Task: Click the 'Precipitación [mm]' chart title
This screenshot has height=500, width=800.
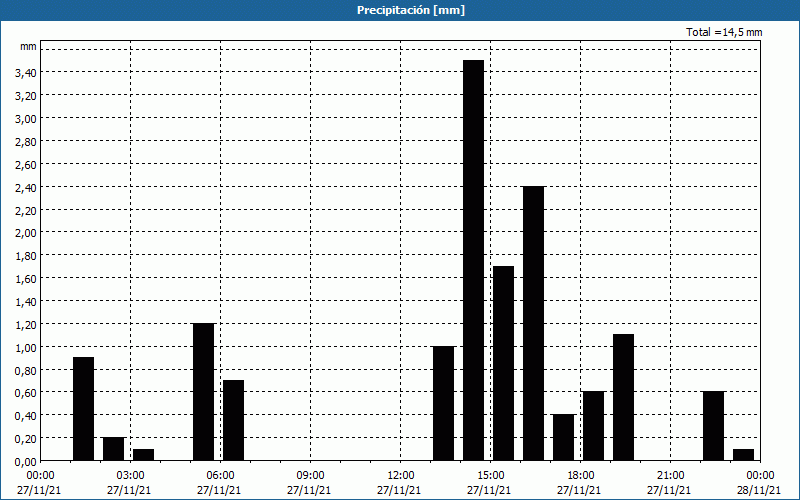Action: point(411,10)
